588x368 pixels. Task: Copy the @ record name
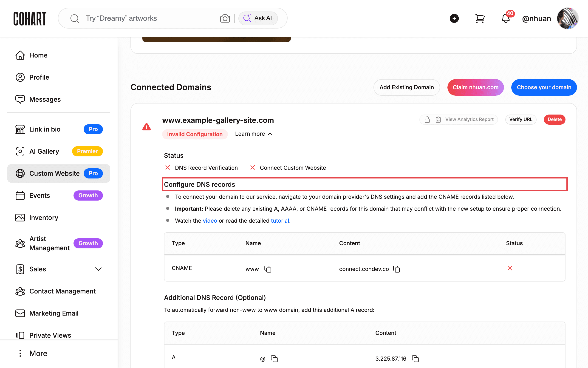tap(274, 359)
